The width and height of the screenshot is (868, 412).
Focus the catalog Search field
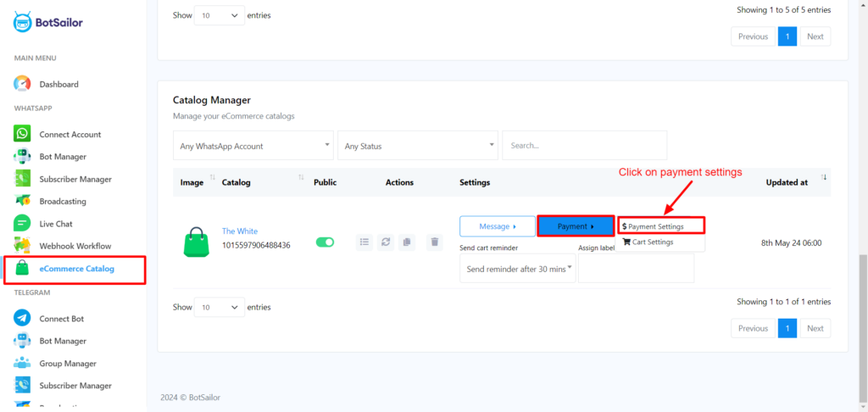point(585,146)
